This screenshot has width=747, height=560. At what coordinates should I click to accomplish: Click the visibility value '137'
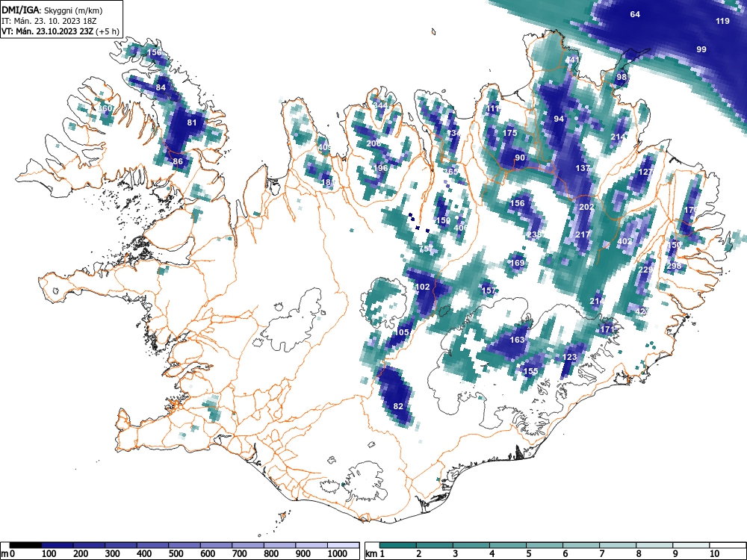coord(583,168)
